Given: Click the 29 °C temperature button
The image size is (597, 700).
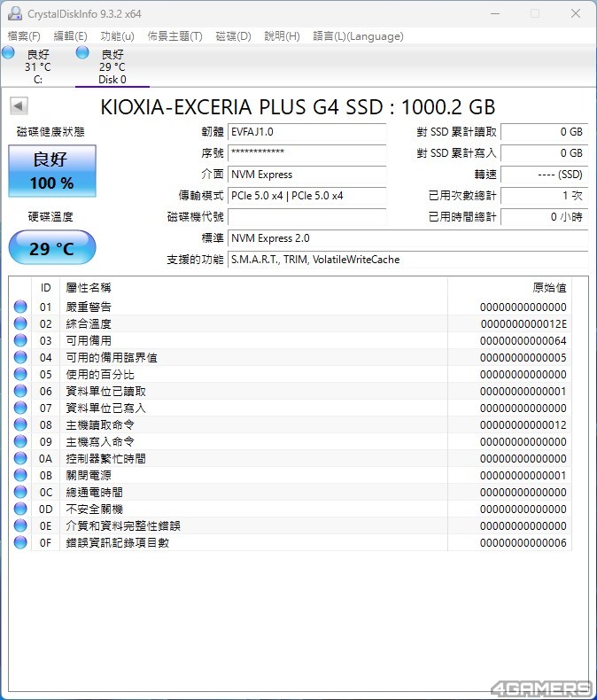Looking at the screenshot, I should (52, 248).
